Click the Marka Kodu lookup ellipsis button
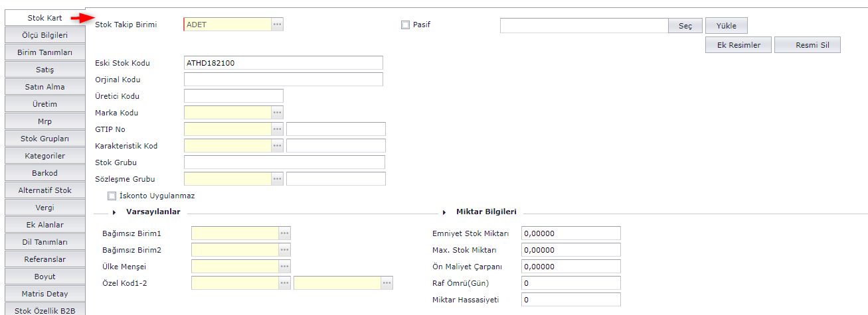The height and width of the screenshot is (315, 868). tap(277, 113)
